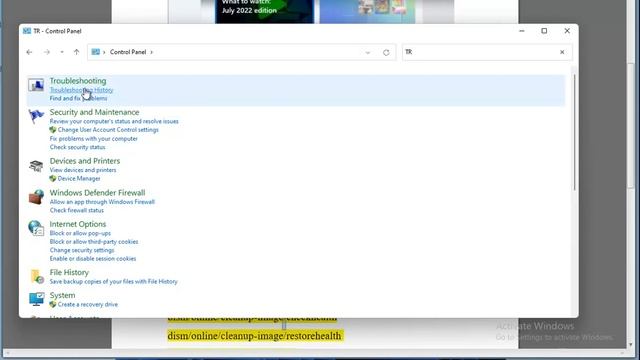Click the dism restorehealth text in background document
640x360 pixels.
(x=255, y=336)
